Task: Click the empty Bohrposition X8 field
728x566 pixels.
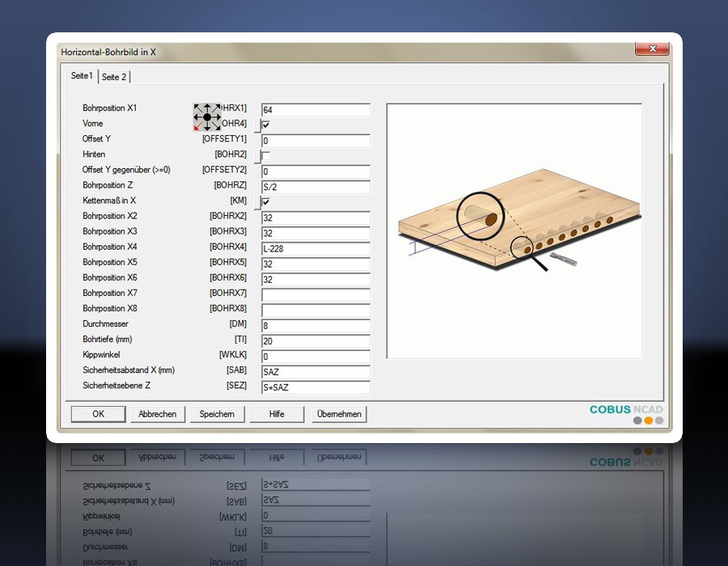Action: point(315,310)
